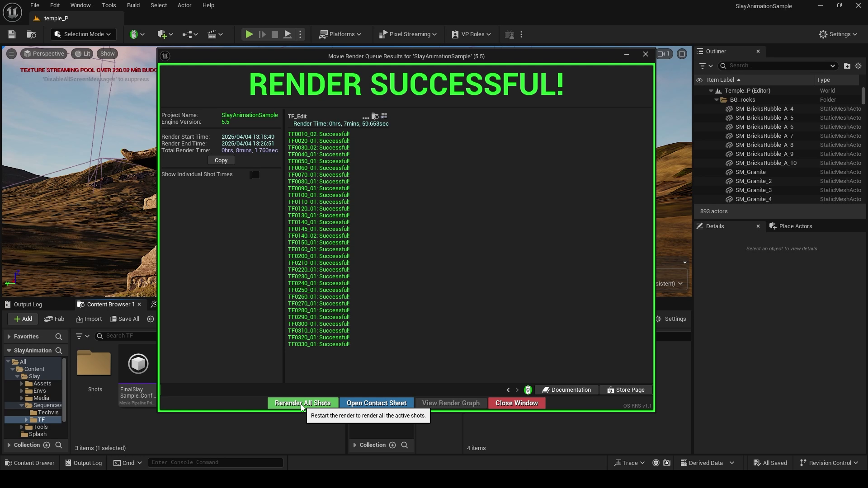The width and height of the screenshot is (868, 488).
Task: Click Open Contact Sheet button
Action: pyautogui.click(x=377, y=403)
